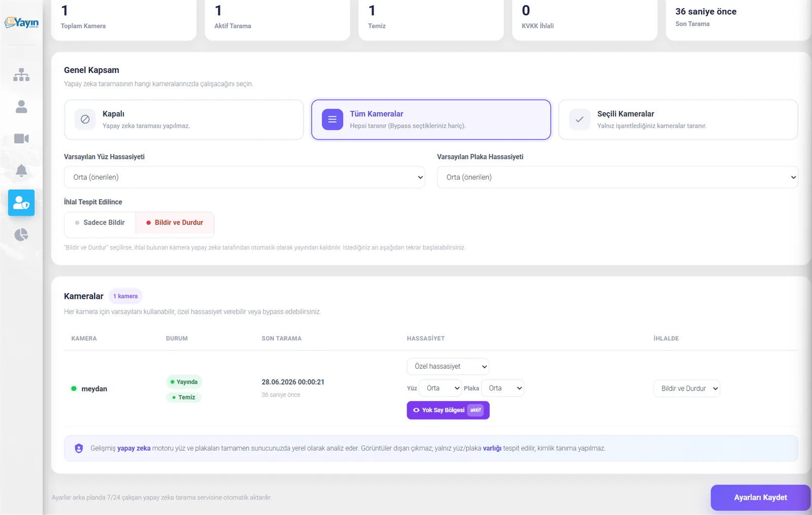The width and height of the screenshot is (812, 515).
Task: Choose Sadece Bildir for violation handling
Action: 100,223
